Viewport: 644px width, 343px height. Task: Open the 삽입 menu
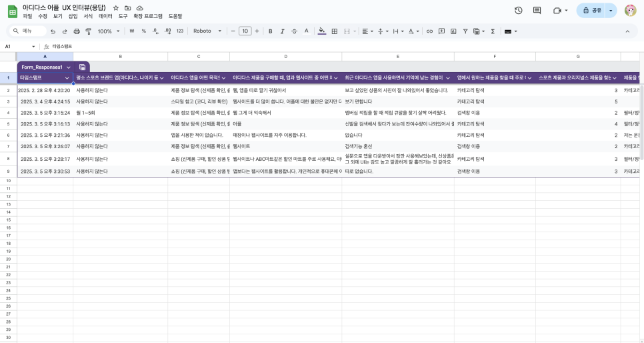coord(73,17)
